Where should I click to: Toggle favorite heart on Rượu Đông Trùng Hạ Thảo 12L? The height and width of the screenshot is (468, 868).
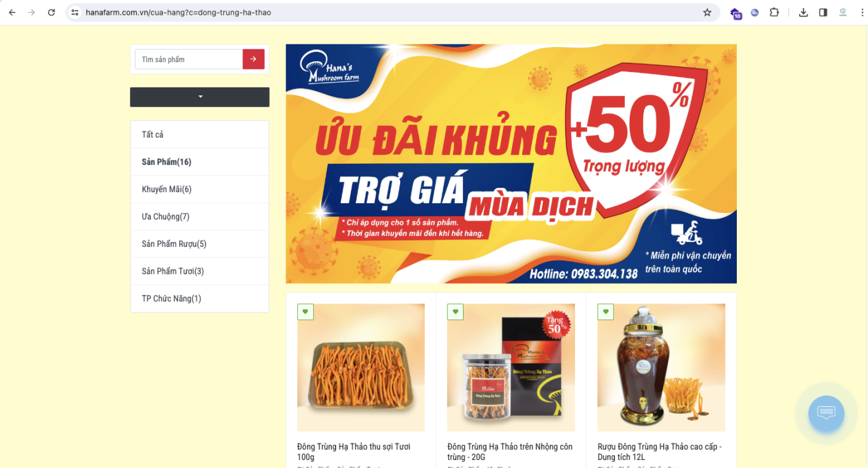point(606,312)
